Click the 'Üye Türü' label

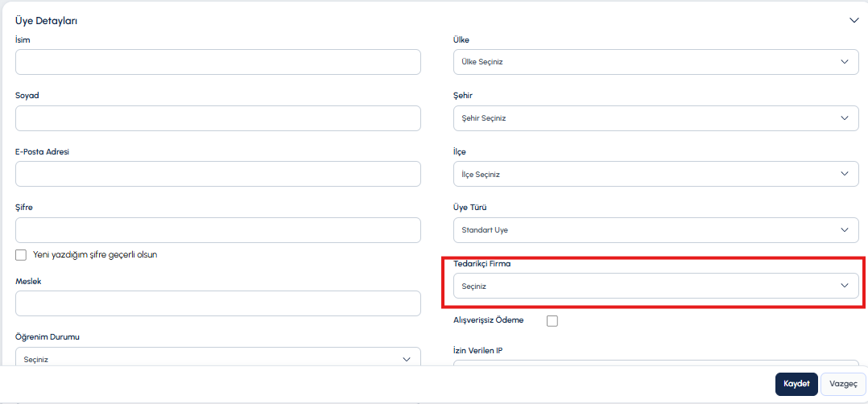470,208
